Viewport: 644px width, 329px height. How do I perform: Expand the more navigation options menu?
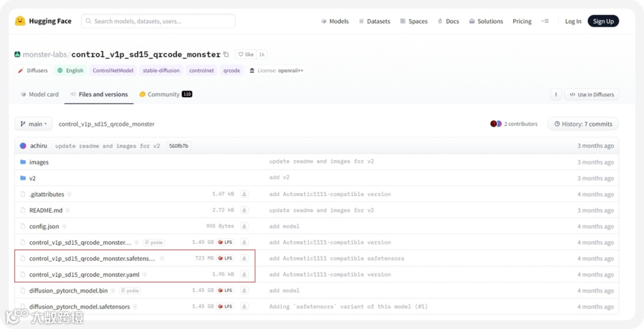[x=545, y=21]
